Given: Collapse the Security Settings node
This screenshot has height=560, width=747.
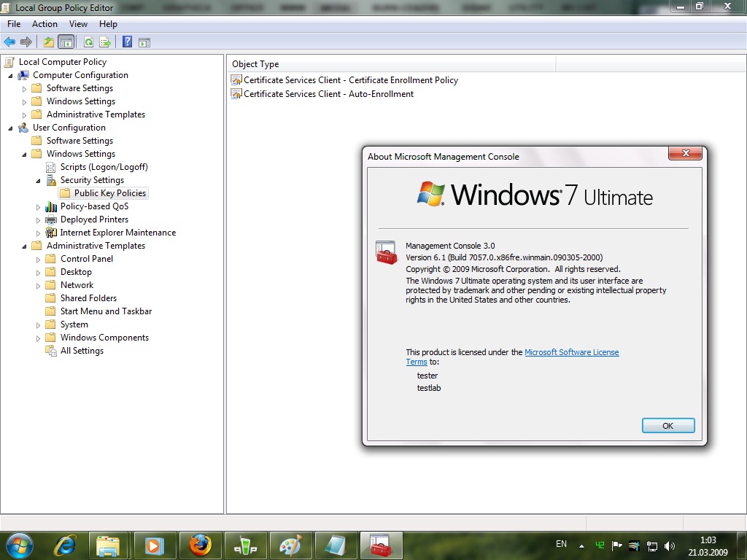Looking at the screenshot, I should coord(38,181).
